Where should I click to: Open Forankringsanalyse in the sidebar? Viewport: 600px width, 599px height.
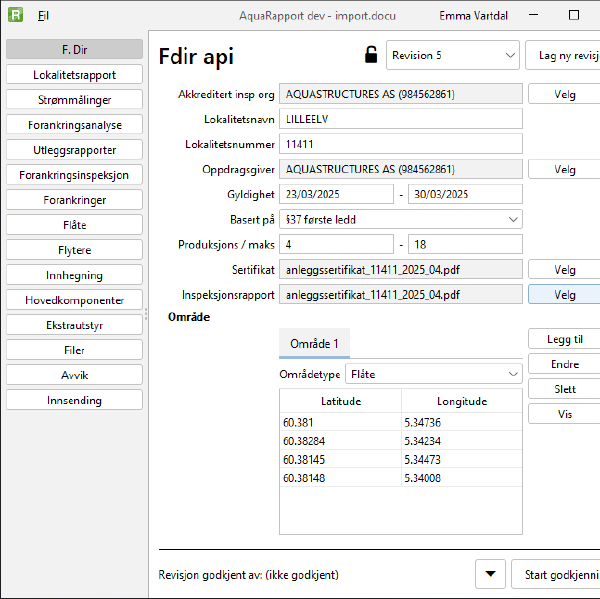[74, 125]
